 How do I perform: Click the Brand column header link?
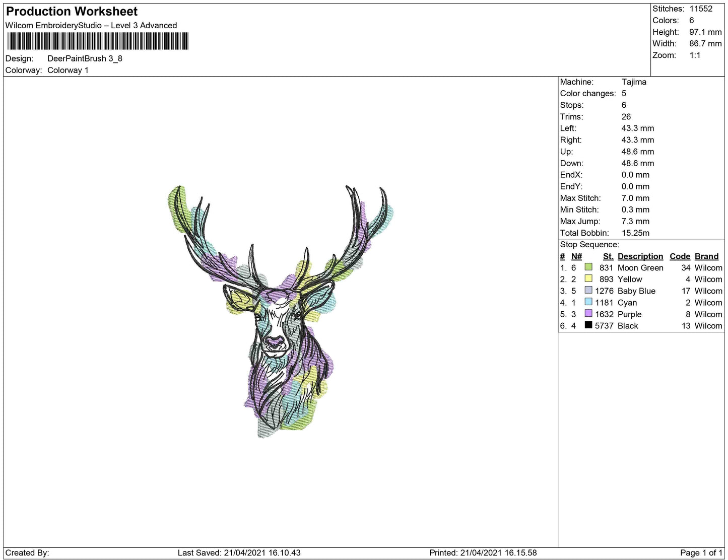pos(706,256)
